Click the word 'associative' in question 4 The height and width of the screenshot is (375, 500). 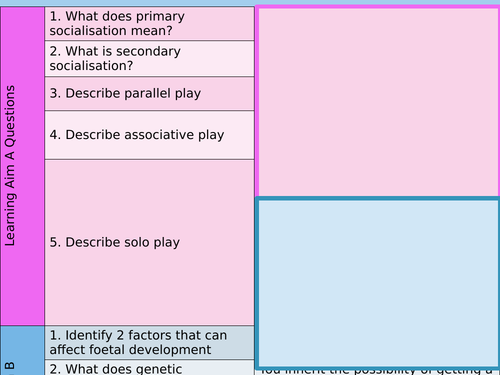click(161, 135)
